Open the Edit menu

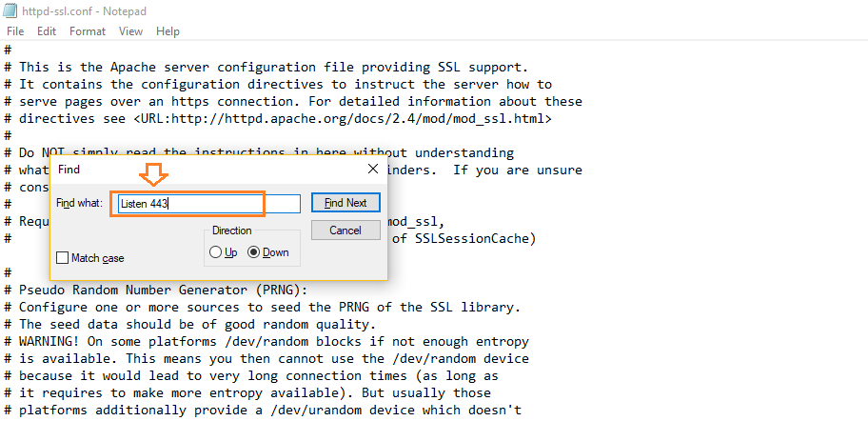[x=47, y=31]
